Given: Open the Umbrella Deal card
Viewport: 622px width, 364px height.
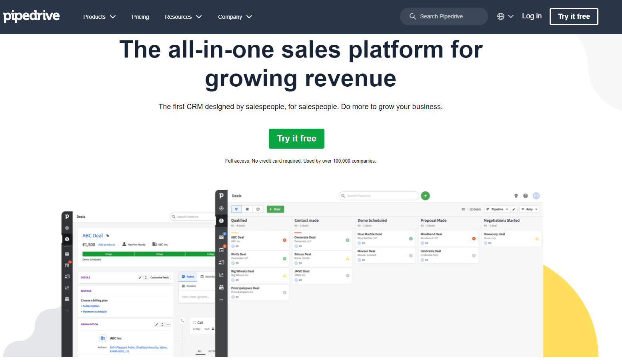Looking at the screenshot, I should click(448, 255).
